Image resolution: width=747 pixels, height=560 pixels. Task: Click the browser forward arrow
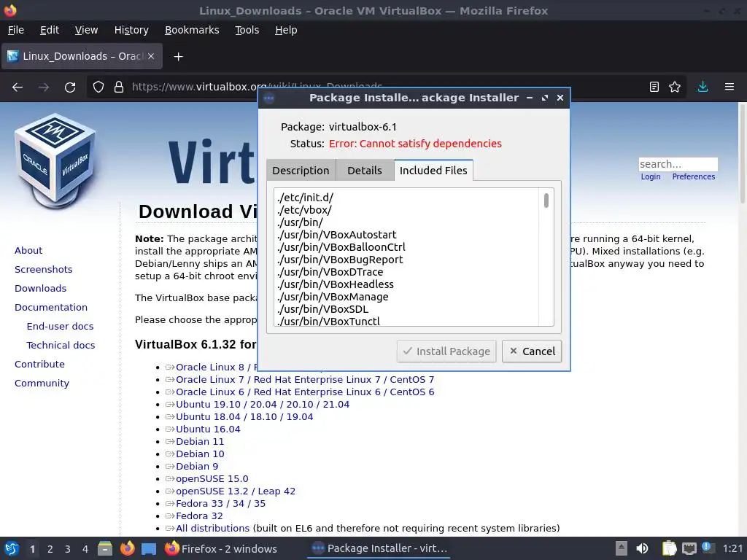point(44,87)
